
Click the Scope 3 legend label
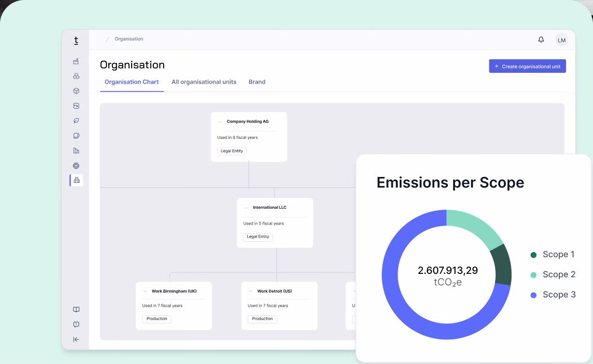coord(559,295)
